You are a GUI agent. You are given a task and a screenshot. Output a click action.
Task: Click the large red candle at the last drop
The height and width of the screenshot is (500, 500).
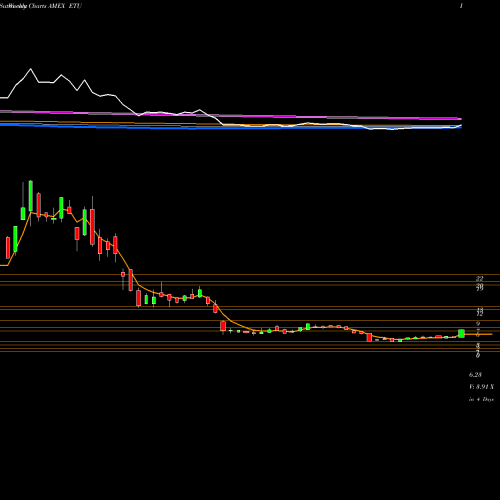[369, 337]
